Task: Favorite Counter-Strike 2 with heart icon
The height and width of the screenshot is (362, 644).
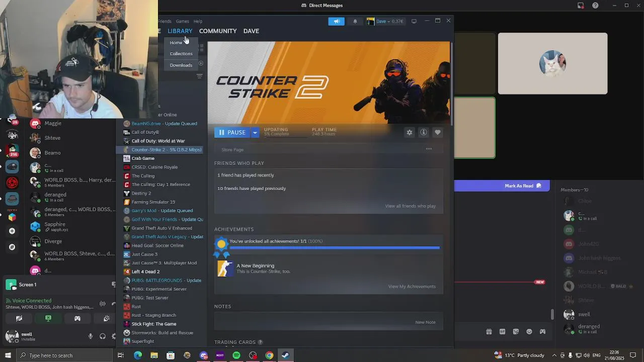Action: (438, 132)
